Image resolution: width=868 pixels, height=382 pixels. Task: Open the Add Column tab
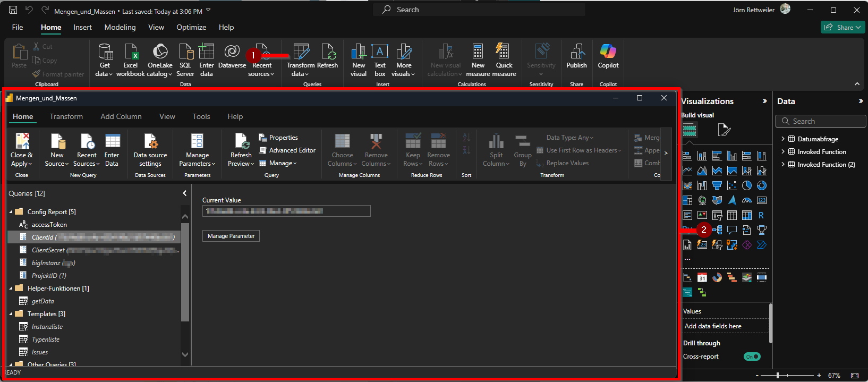pos(121,116)
